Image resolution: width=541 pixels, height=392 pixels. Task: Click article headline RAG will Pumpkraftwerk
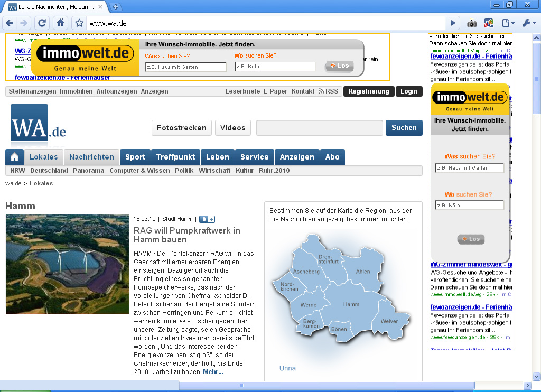[x=186, y=235]
